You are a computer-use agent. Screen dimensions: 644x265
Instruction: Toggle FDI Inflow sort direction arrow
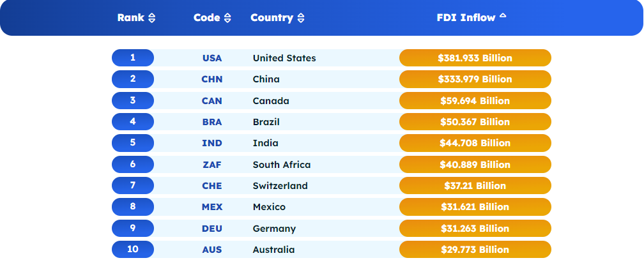(503, 16)
